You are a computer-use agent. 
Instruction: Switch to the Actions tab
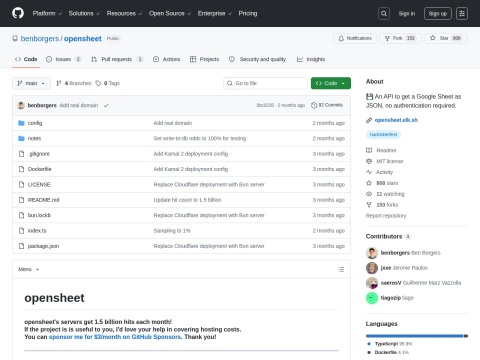point(166,59)
